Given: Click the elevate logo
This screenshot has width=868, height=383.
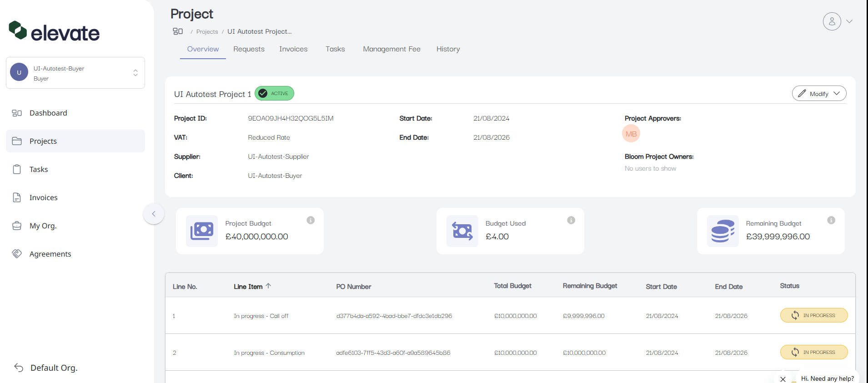Looking at the screenshot, I should coord(54,31).
